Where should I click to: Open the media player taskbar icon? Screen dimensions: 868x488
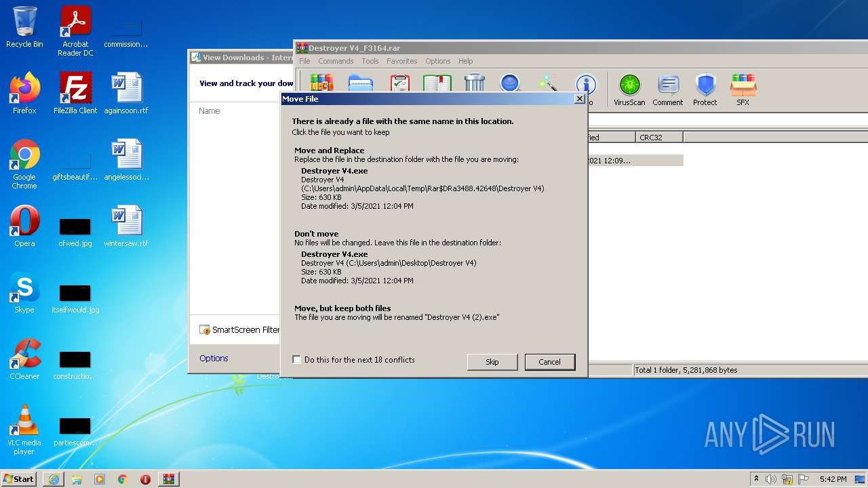tap(100, 479)
